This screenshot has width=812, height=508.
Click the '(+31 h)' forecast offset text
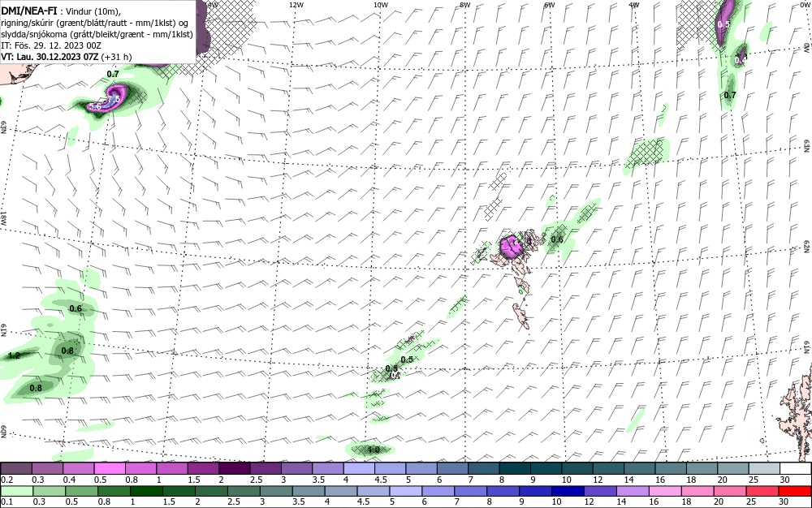pyautogui.click(x=116, y=57)
